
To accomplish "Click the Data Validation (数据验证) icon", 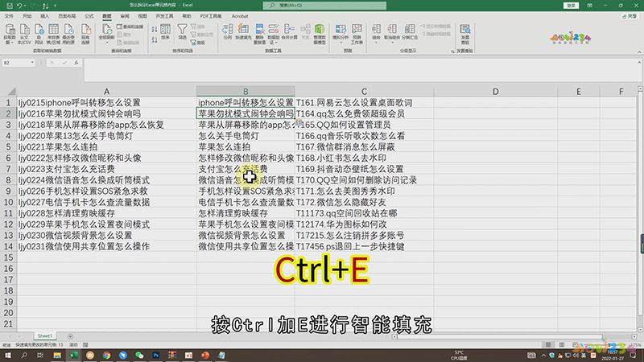I will point(274,30).
